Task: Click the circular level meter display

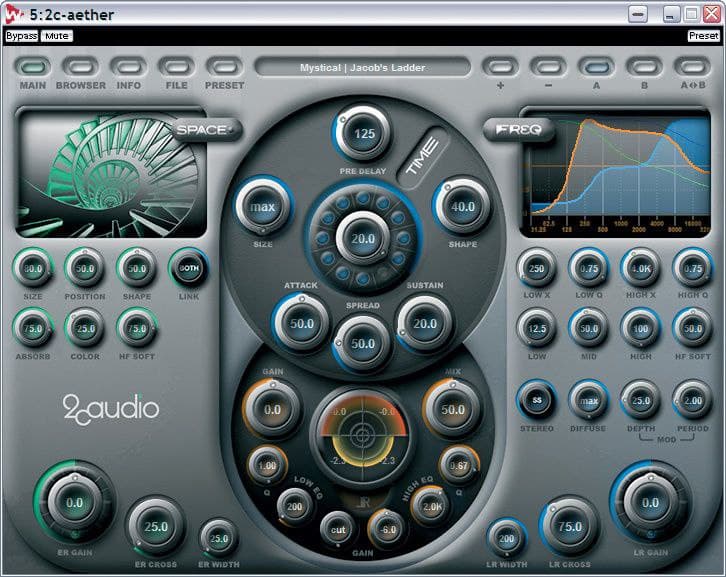Action: click(363, 435)
